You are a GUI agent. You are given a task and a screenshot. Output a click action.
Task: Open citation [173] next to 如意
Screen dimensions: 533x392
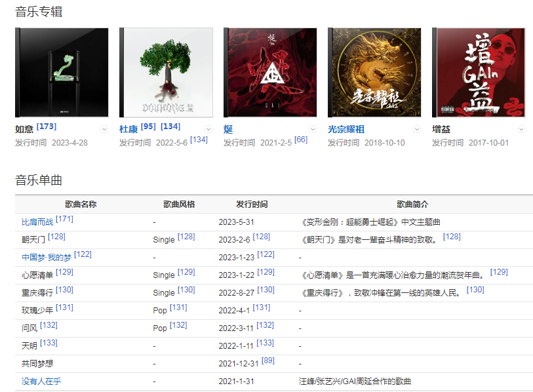47,126
